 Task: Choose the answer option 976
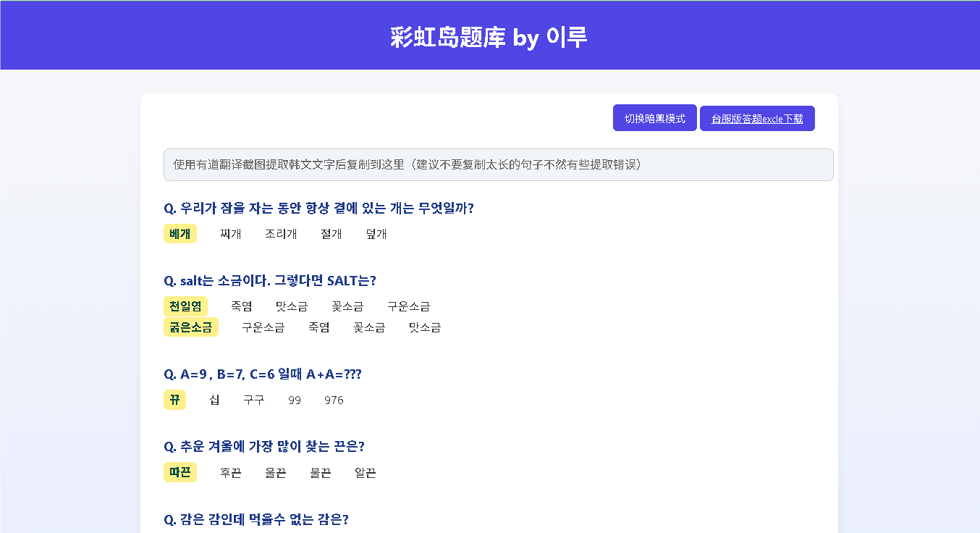tap(334, 400)
